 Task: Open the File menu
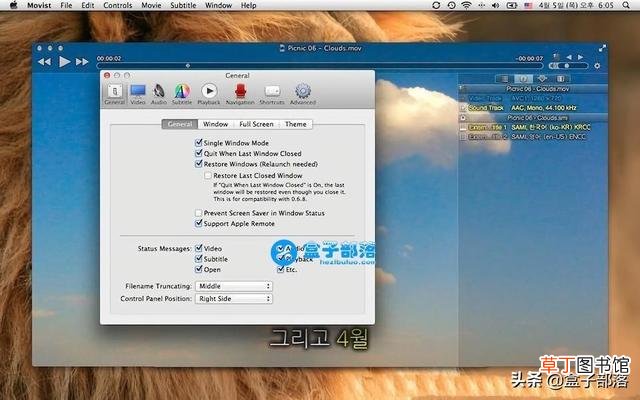point(66,5)
